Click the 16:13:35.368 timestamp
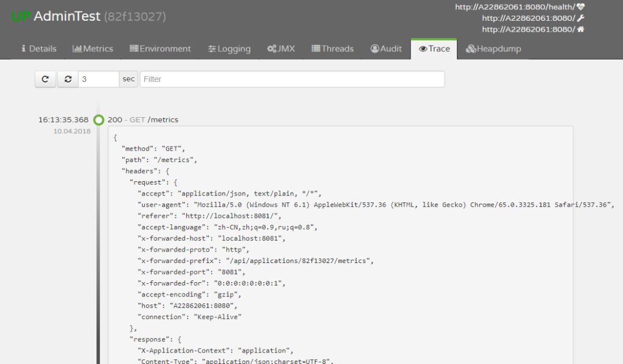The height and width of the screenshot is (364, 623). [x=63, y=119]
